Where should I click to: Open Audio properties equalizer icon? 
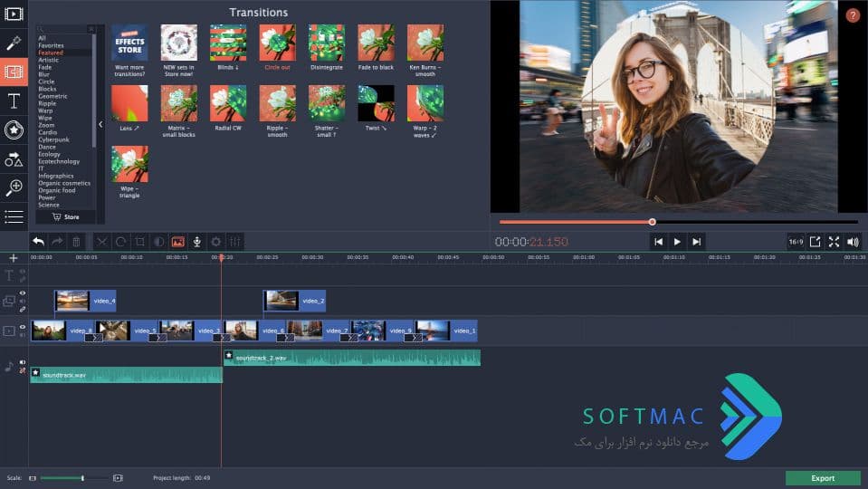pos(235,242)
